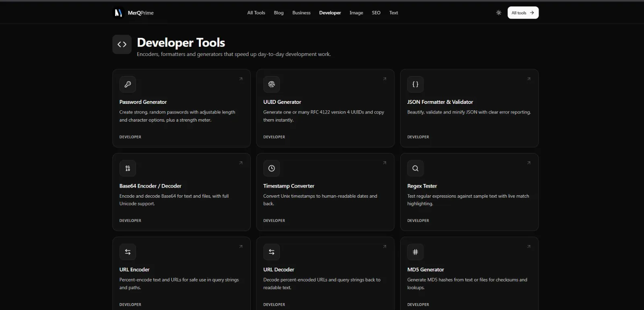The image size is (644, 310).
Task: Click the binary icon on Base64 Encoder card
Action: pyautogui.click(x=128, y=168)
